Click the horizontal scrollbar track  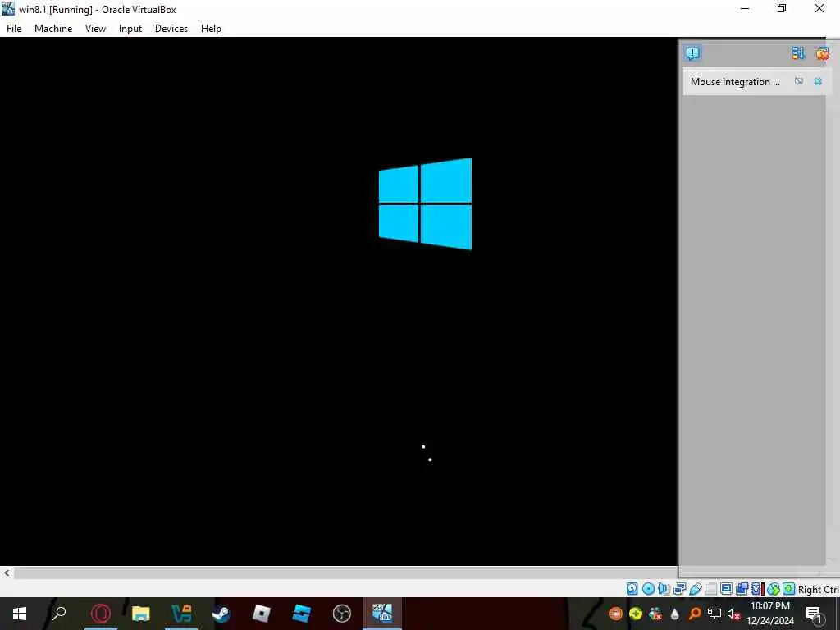point(345,573)
